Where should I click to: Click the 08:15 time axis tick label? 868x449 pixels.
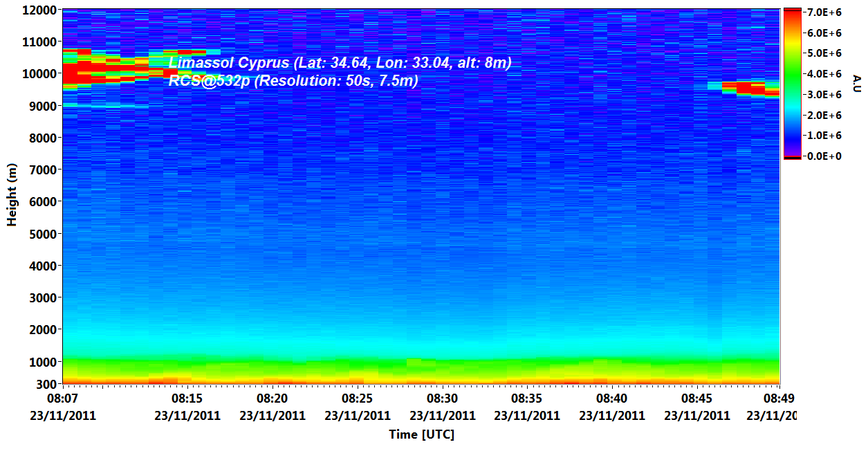pyautogui.click(x=187, y=399)
